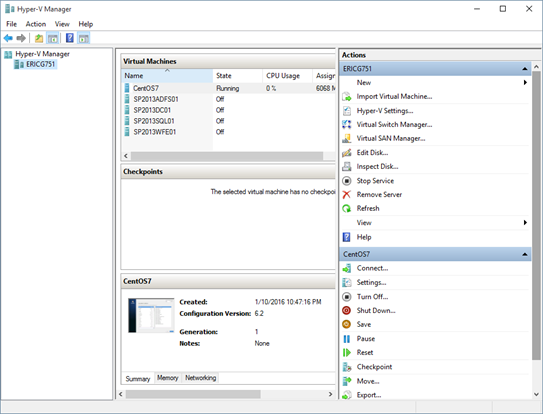Click the Back arrow toolbar icon
Viewport: 543px width, 414px height.
(8, 38)
